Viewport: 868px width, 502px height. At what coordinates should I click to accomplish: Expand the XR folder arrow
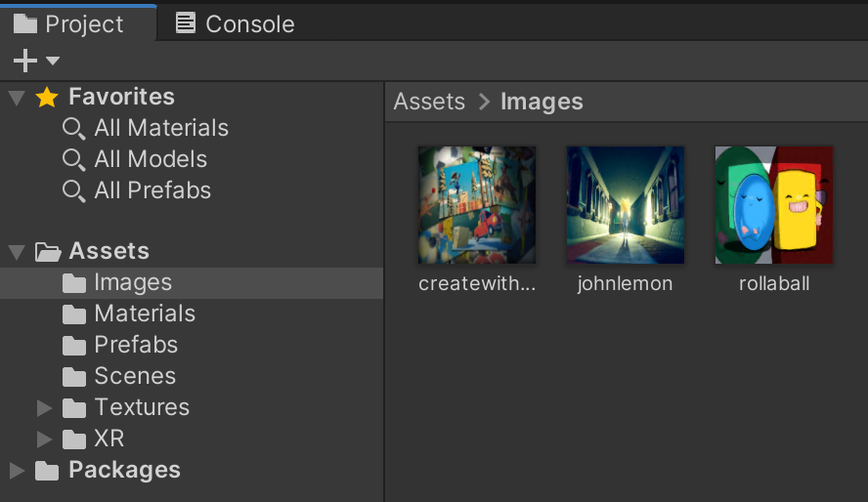click(x=44, y=439)
